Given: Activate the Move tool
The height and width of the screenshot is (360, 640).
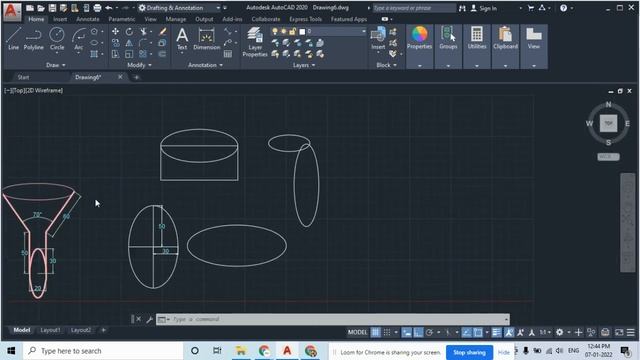Looking at the screenshot, I should tap(116, 31).
